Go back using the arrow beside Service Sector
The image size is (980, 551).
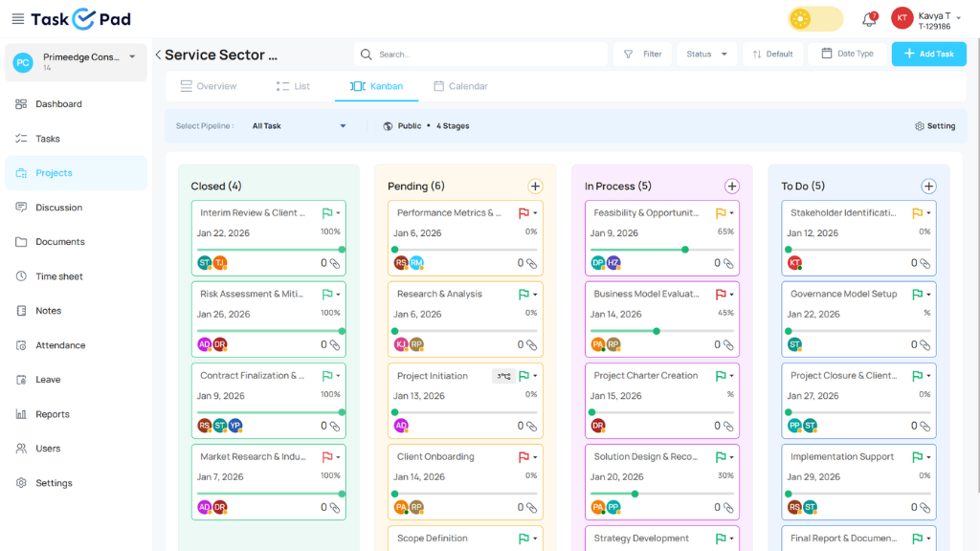pos(158,55)
